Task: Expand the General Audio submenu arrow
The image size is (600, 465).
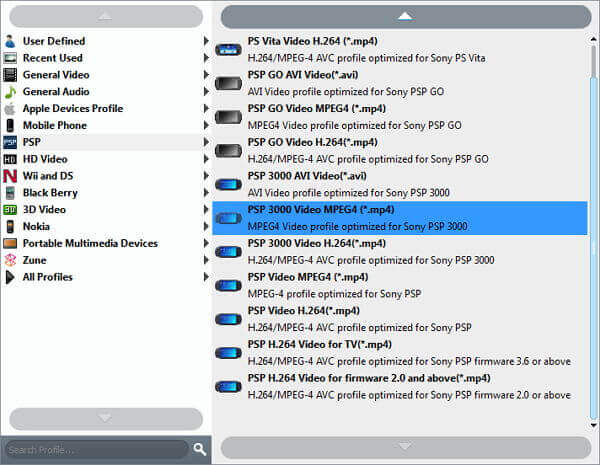Action: pos(206,91)
